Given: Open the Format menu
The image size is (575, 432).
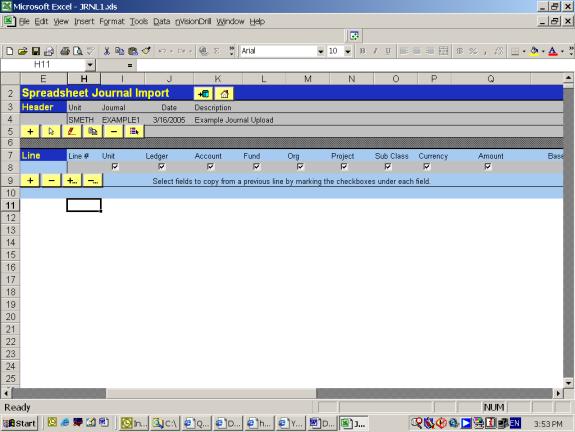Looking at the screenshot, I should coord(112,22).
